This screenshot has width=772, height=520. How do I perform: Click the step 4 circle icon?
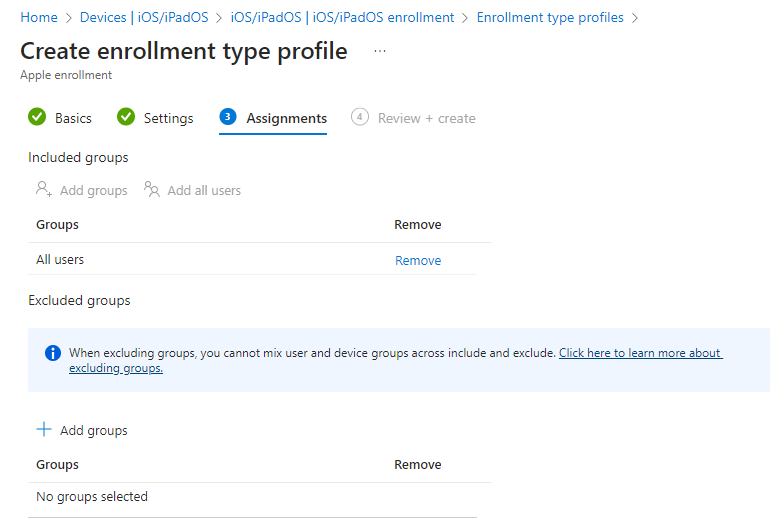tap(360, 117)
